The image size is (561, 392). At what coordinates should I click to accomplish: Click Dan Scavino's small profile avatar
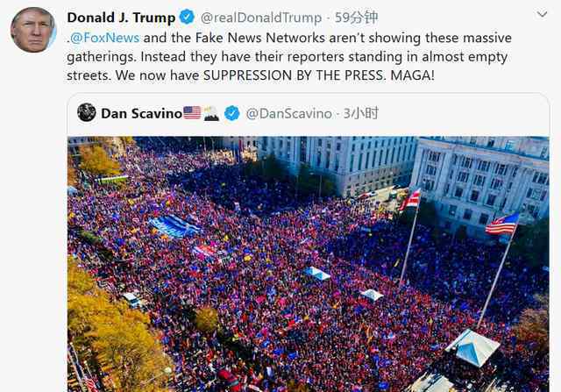pos(87,112)
